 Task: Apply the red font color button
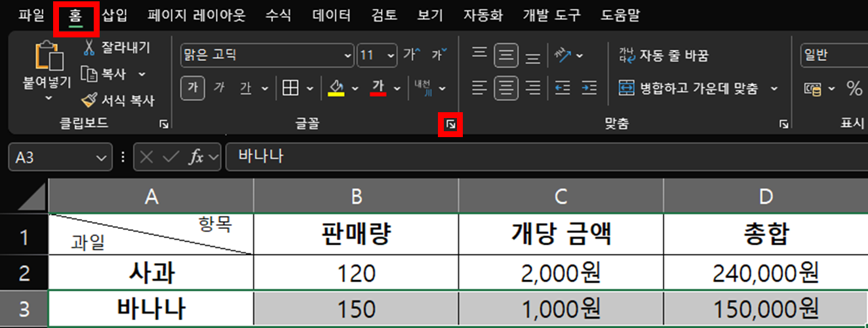378,88
